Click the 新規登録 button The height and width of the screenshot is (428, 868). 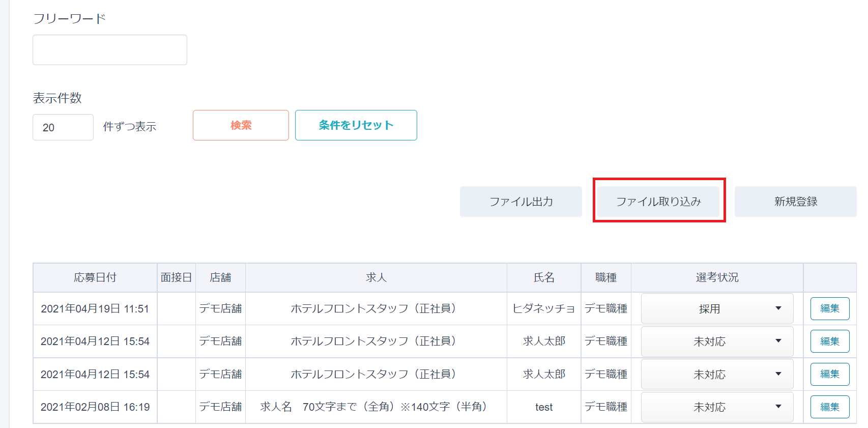(795, 202)
